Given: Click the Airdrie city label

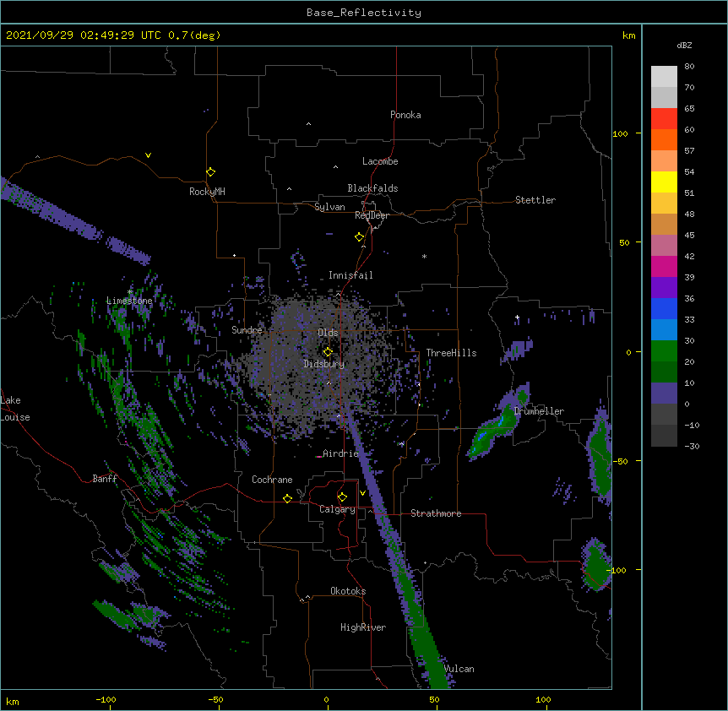Looking at the screenshot, I should point(340,453).
